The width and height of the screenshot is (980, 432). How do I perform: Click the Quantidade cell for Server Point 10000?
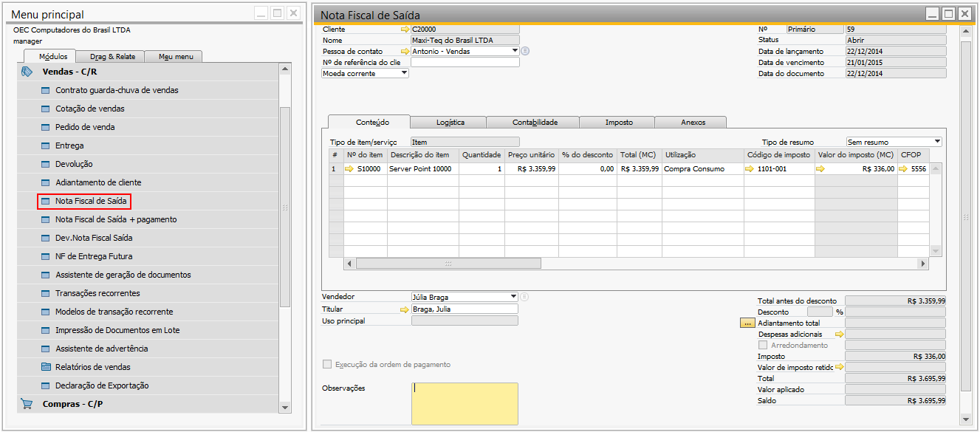482,169
